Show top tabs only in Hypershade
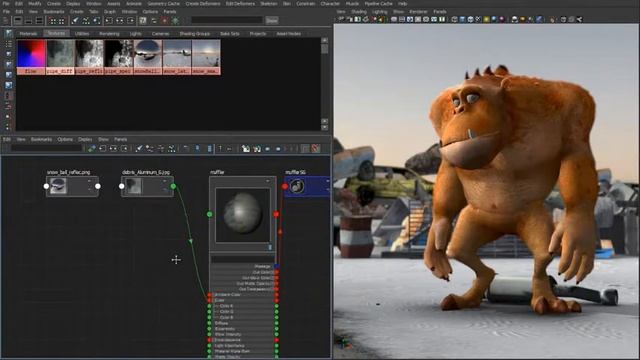 18,20
